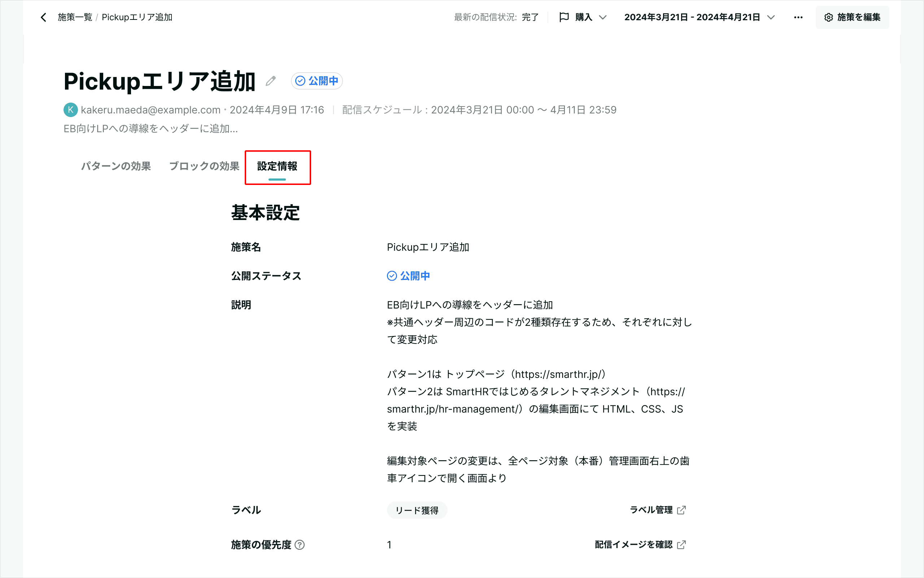Image resolution: width=924 pixels, height=578 pixels.
Task: Click the truncated EB向けLPへの導線 description
Action: tap(151, 129)
